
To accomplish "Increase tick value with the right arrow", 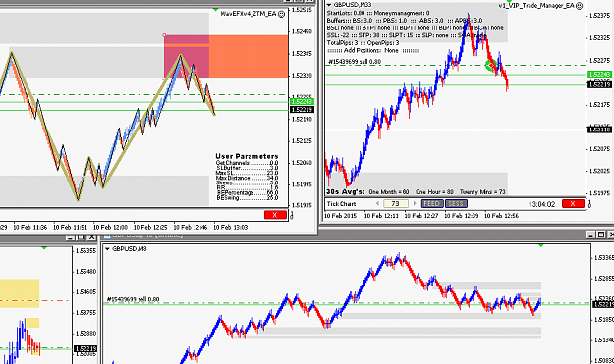I will pyautogui.click(x=415, y=203).
